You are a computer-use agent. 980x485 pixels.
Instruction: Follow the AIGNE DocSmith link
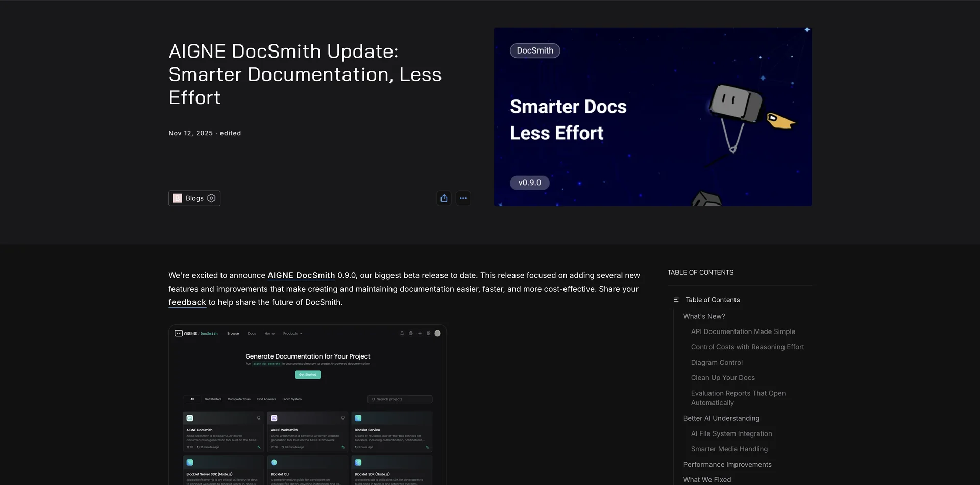pos(301,275)
